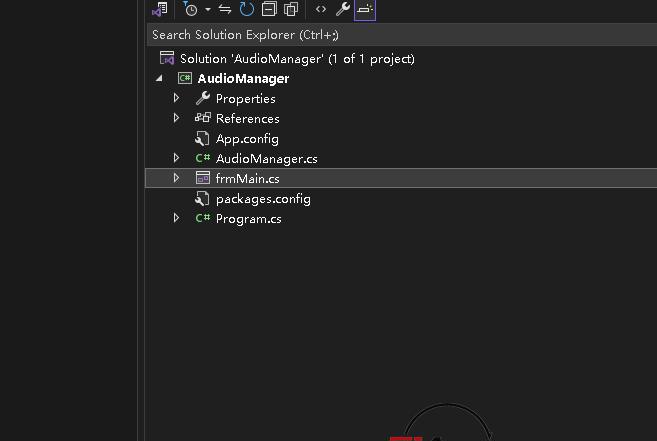
Task: Expand the Properties folder
Action: coord(177,98)
